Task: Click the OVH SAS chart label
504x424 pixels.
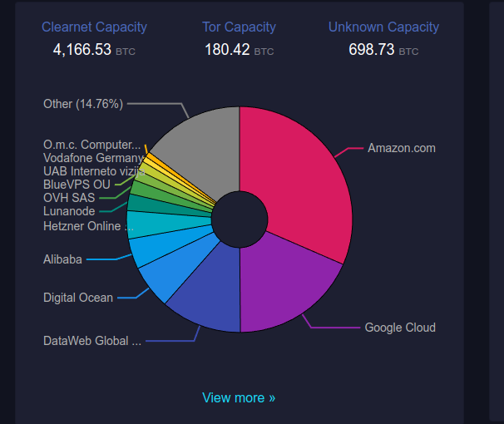Action: point(69,198)
